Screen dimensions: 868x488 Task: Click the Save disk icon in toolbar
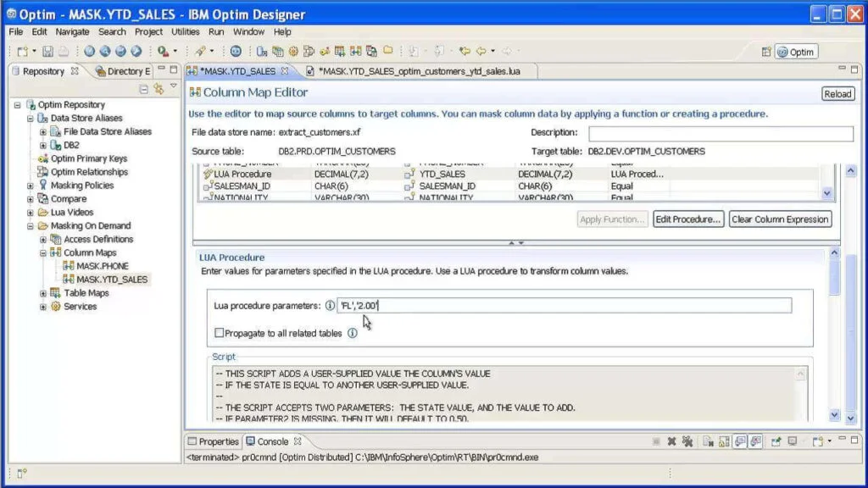47,52
